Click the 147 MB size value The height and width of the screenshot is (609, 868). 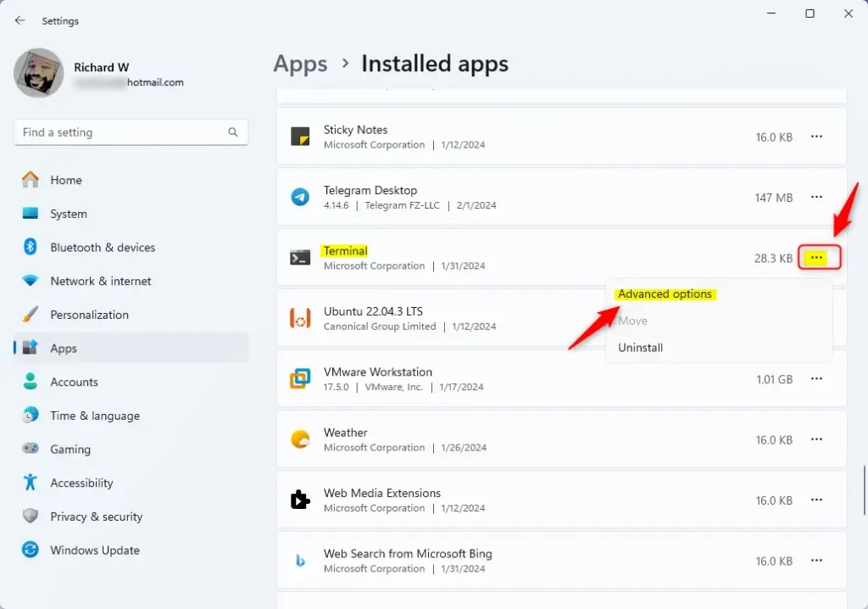pyautogui.click(x=774, y=198)
